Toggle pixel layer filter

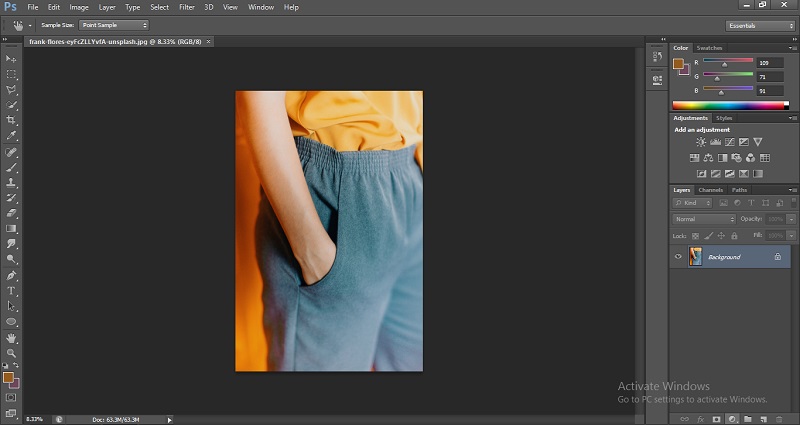tap(723, 203)
